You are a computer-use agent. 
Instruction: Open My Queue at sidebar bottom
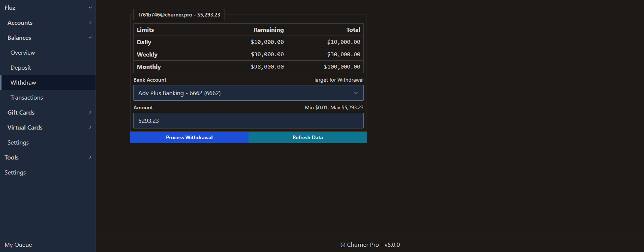[x=18, y=245]
